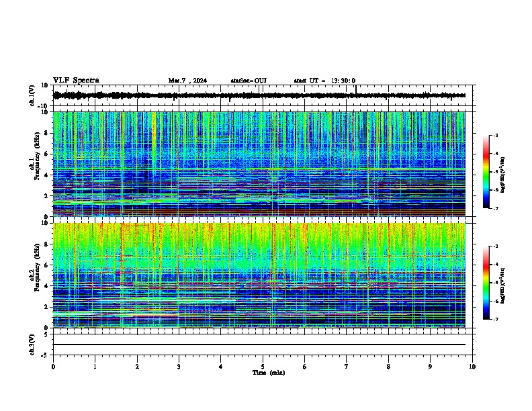Click time axis tick label "5"
Image resolution: width=532 pixels, height=411 pixels.
263,367
